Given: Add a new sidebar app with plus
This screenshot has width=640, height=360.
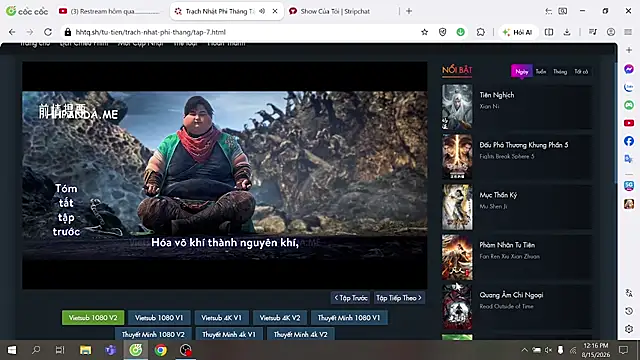Looking at the screenshot, I should coord(629,50).
